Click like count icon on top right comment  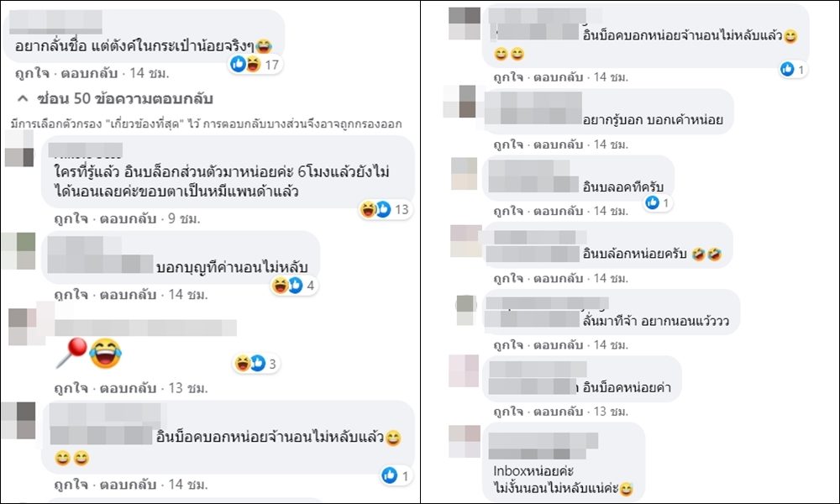(x=793, y=69)
